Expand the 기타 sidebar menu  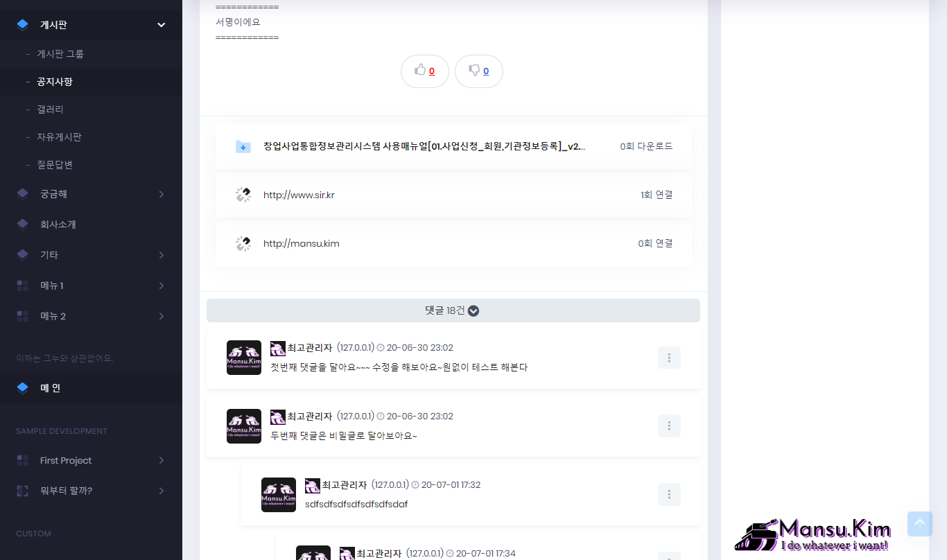pyautogui.click(x=161, y=255)
